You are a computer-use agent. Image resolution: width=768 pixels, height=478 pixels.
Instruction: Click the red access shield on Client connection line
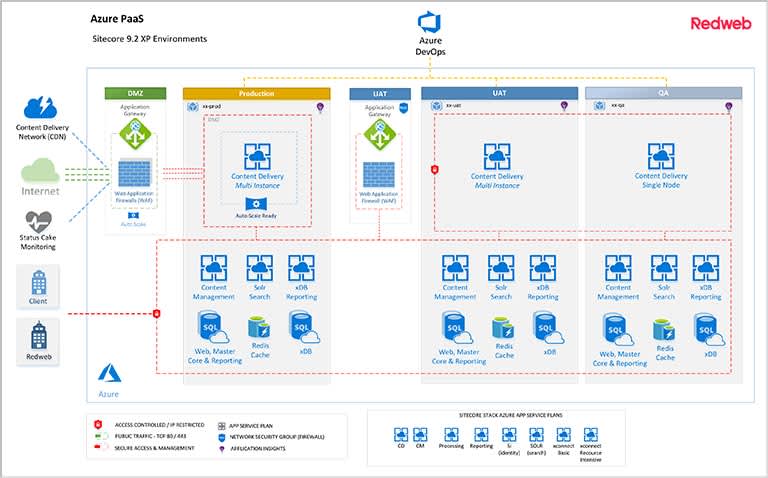pos(157,313)
